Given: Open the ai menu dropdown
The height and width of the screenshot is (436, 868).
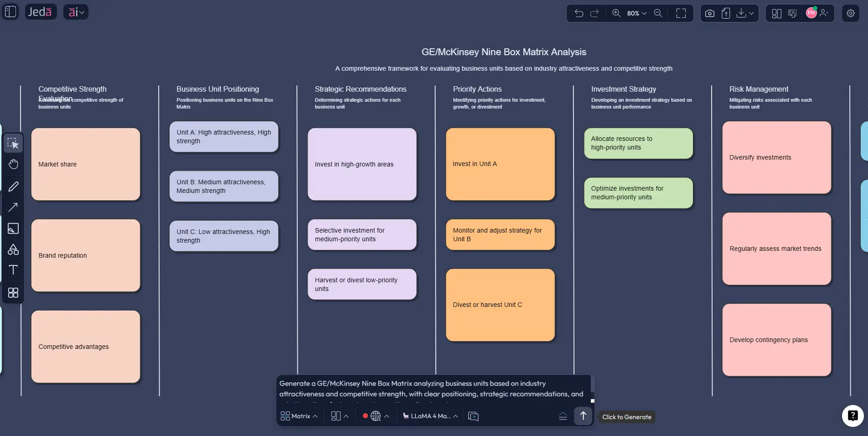Looking at the screenshot, I should click(76, 12).
